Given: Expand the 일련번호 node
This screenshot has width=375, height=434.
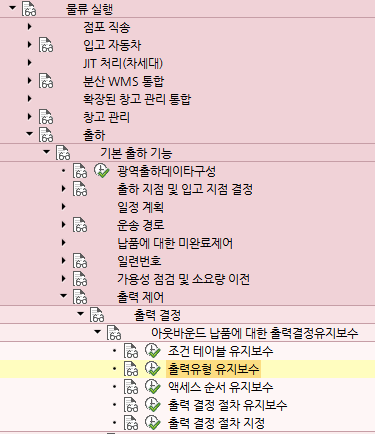Looking at the screenshot, I should pos(64,260).
